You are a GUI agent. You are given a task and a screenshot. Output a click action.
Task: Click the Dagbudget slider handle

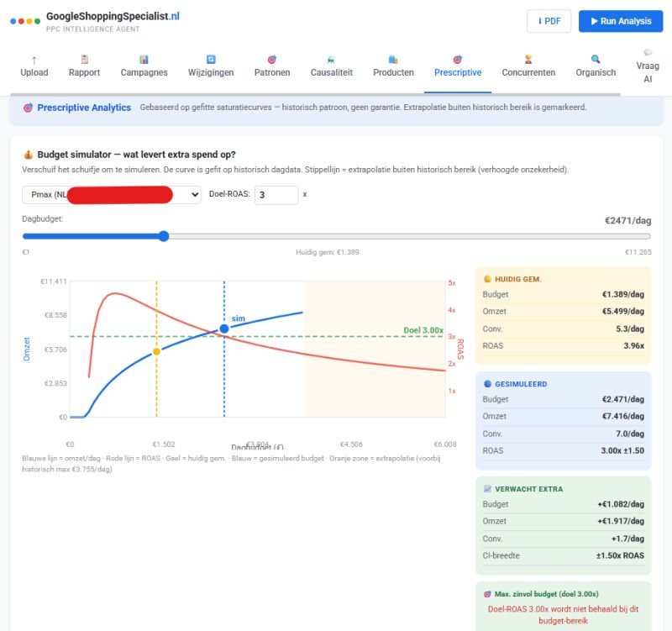click(x=163, y=236)
